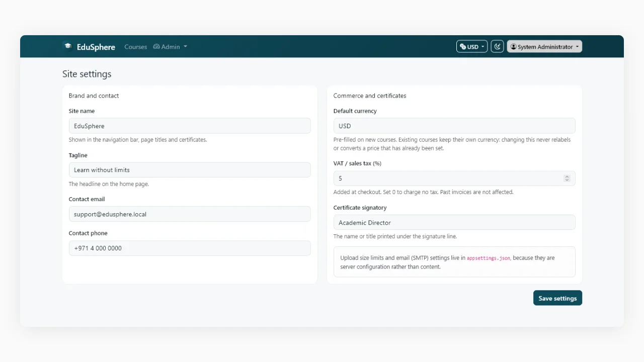The height and width of the screenshot is (362, 644).
Task: Edit the Certificate signatory field
Action: point(454,222)
